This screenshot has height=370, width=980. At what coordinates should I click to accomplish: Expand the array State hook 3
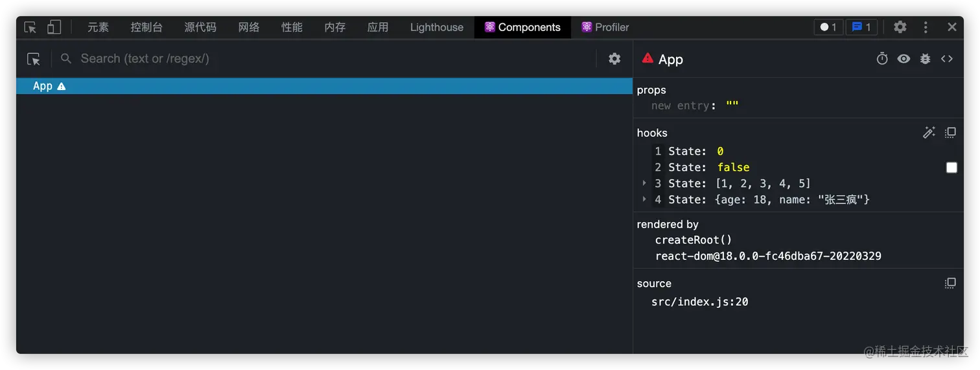pyautogui.click(x=644, y=183)
